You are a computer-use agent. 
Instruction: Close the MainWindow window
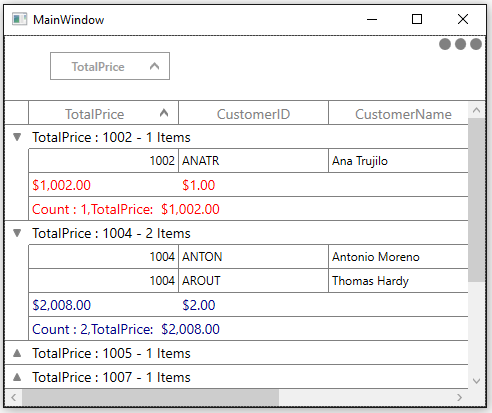(x=463, y=19)
